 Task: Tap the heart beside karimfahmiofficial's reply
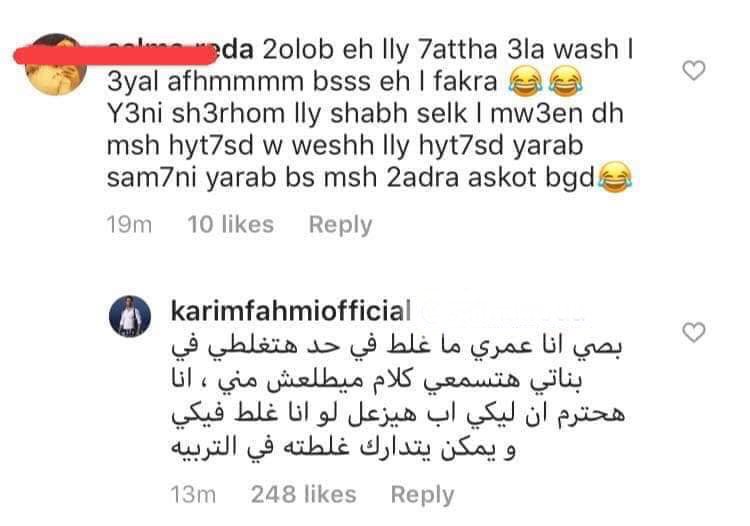click(693, 332)
